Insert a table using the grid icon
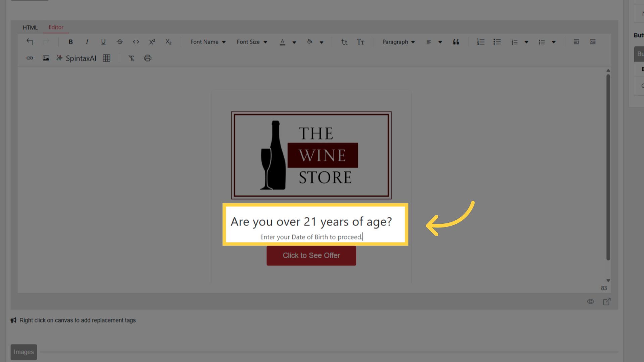Screen dimensions: 644x362 click(x=107, y=58)
